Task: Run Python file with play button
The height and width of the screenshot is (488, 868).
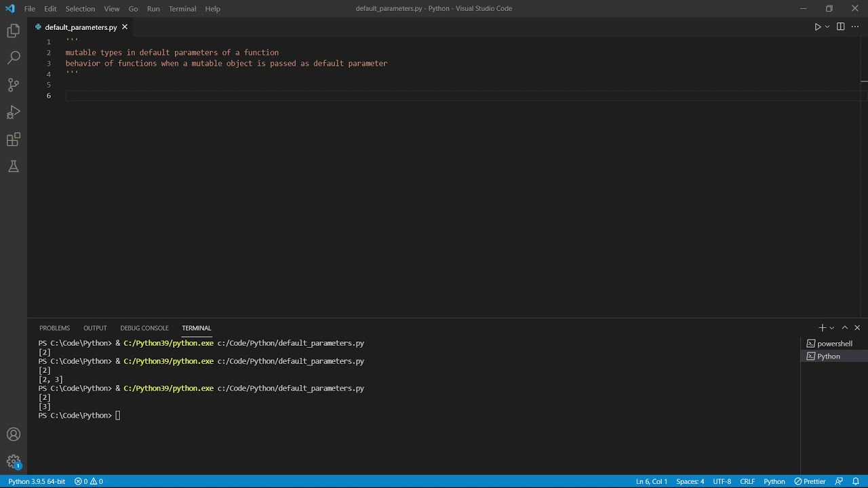Action: coord(817,27)
